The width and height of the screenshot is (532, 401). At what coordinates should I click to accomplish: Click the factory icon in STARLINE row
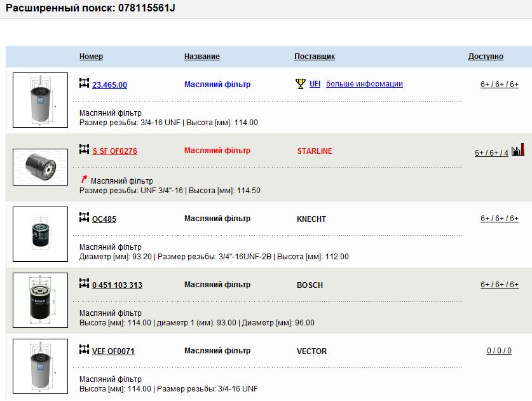click(518, 149)
